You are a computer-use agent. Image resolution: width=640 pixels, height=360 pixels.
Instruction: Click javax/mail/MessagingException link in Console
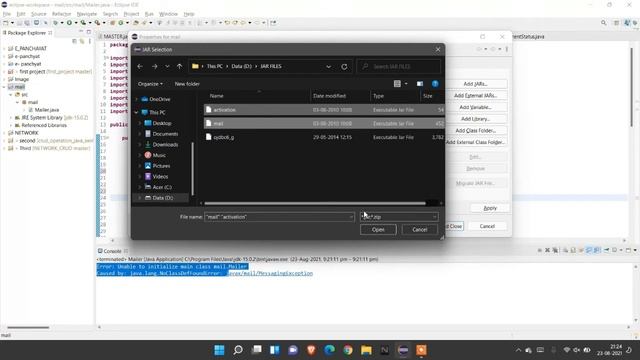[x=270, y=273]
